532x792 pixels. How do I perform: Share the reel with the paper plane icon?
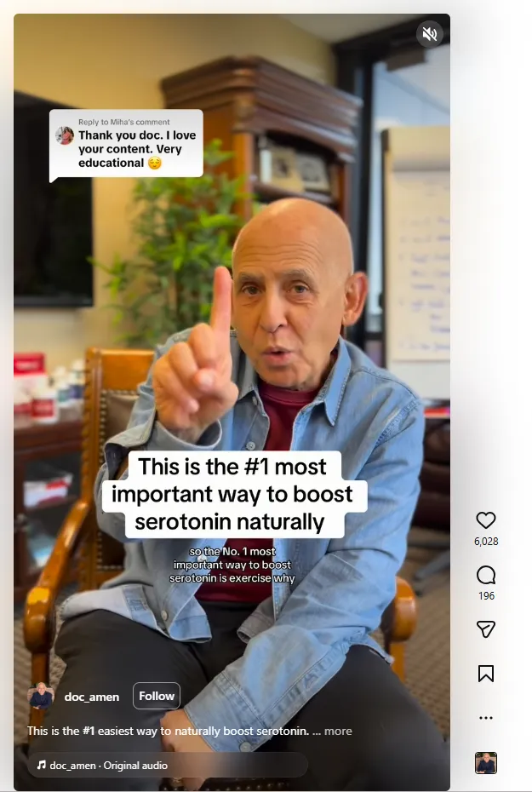click(x=486, y=628)
